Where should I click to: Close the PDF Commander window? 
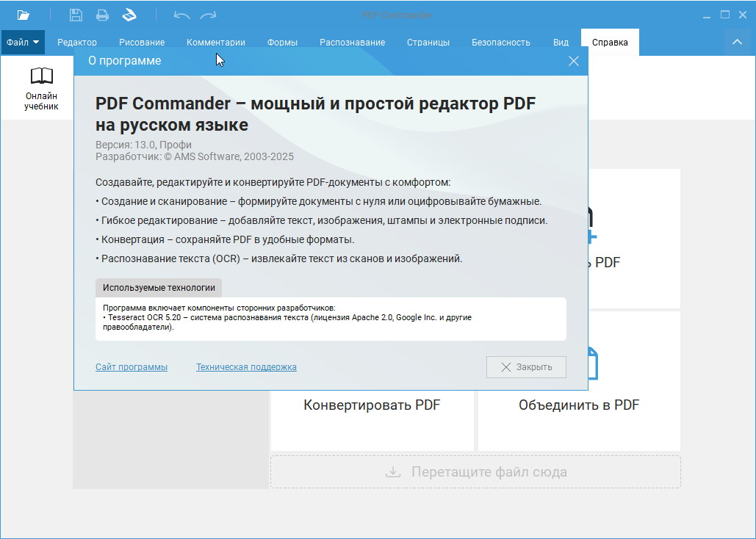743,15
